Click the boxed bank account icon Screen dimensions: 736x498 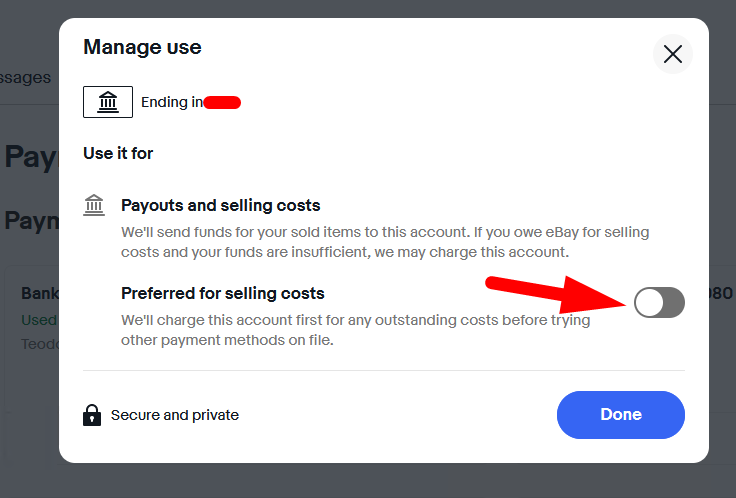coord(108,102)
